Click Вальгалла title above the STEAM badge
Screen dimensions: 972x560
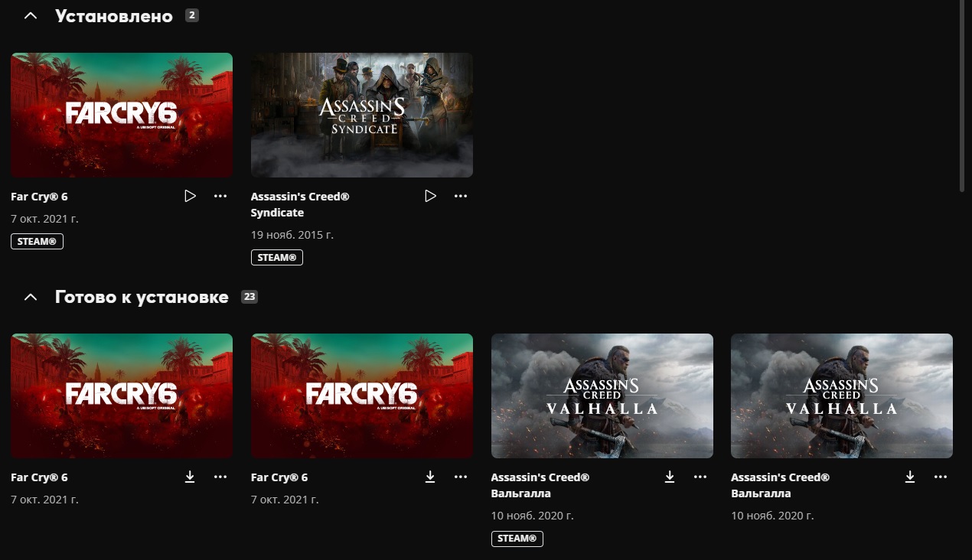coord(540,485)
